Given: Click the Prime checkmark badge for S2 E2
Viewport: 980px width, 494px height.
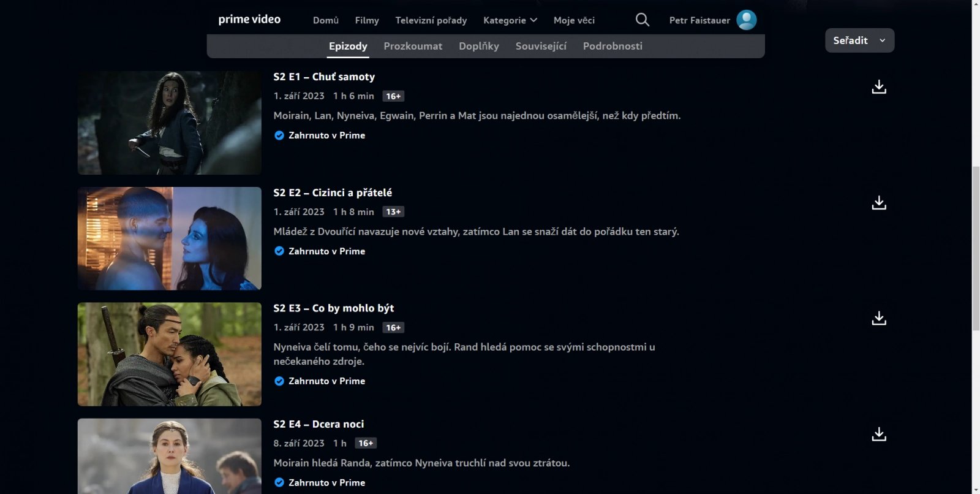Looking at the screenshot, I should click(x=279, y=251).
